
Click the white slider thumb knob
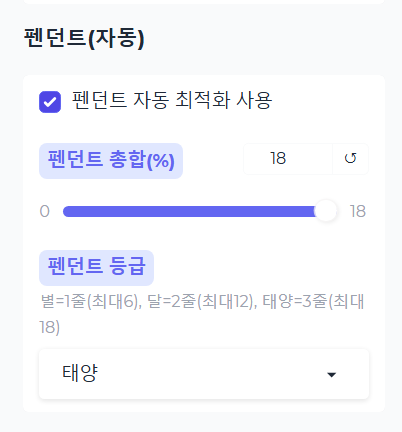click(326, 211)
